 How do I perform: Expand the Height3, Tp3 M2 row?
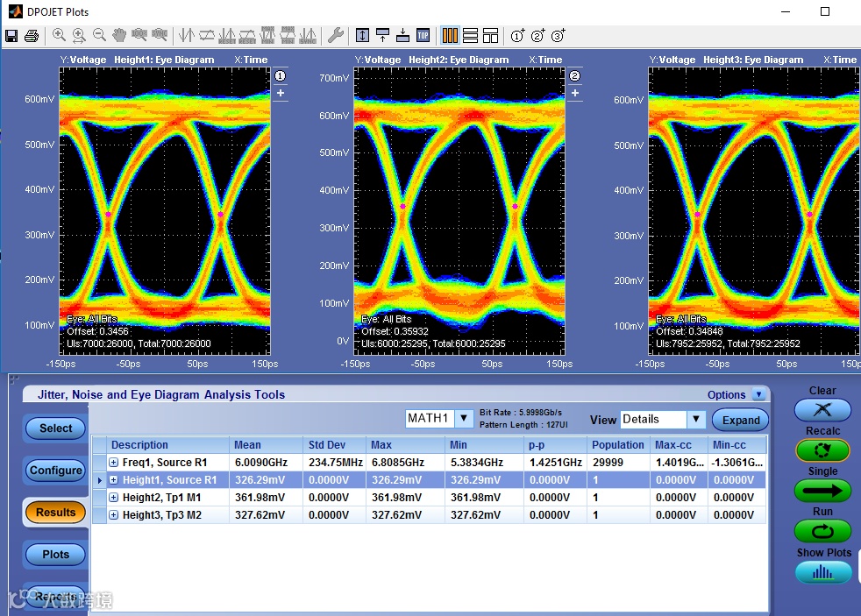(114, 515)
